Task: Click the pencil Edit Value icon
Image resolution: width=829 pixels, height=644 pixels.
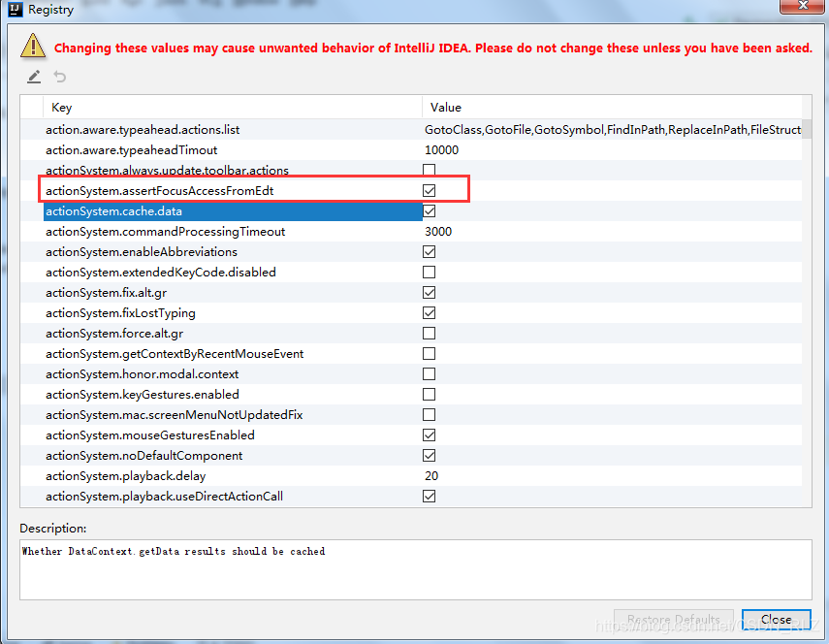Action: coord(33,76)
